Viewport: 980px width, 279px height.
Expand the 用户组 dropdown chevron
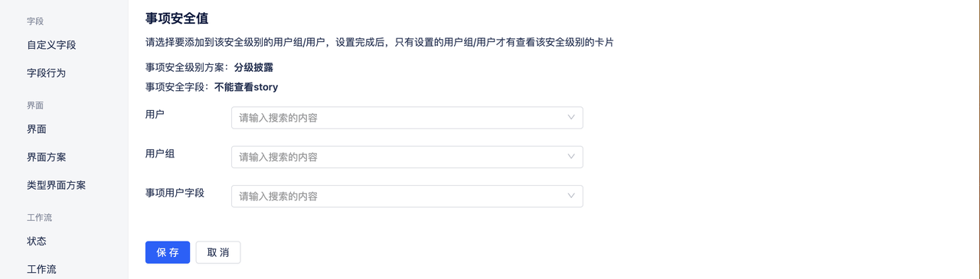tap(571, 157)
